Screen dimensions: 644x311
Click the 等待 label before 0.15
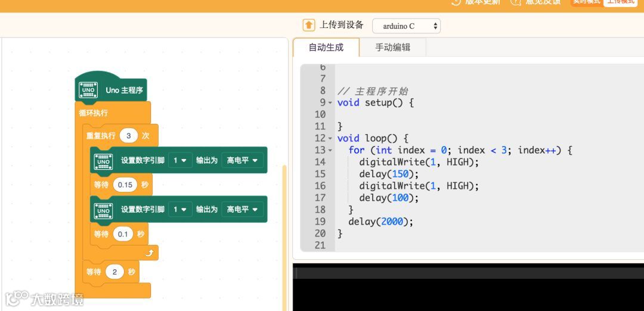point(101,185)
